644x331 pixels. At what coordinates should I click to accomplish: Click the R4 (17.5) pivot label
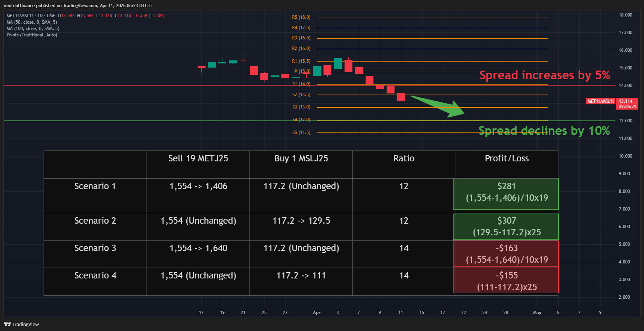(301, 28)
